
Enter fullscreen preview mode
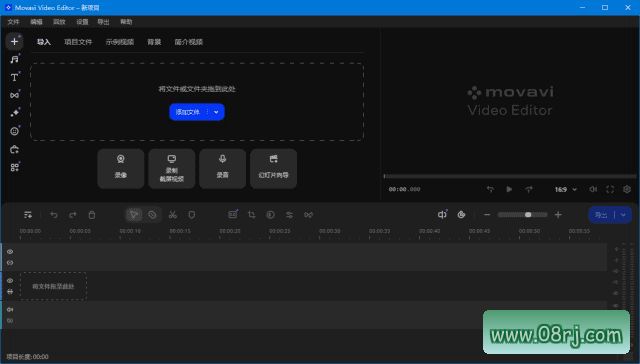point(610,189)
